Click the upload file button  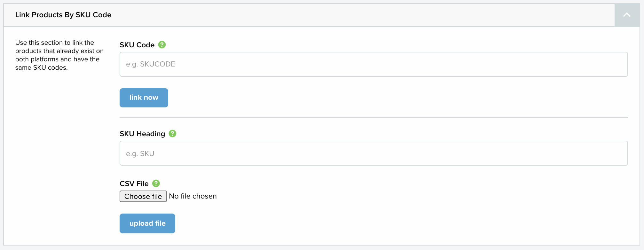tap(147, 223)
